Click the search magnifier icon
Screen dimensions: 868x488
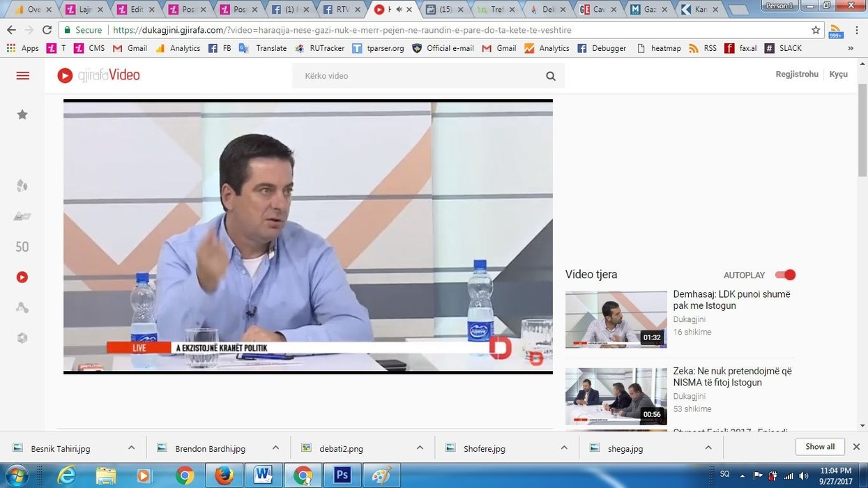(551, 76)
